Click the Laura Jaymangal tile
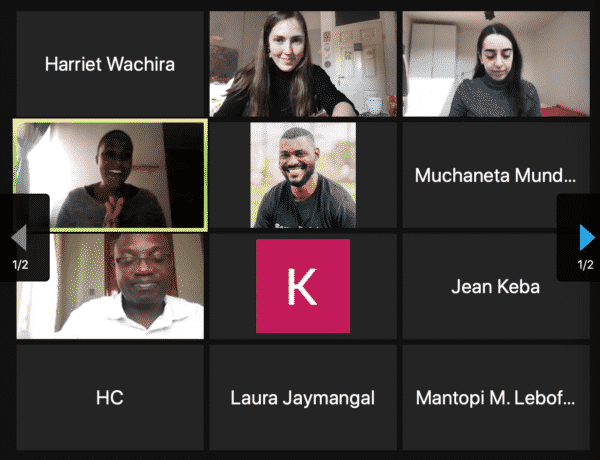This screenshot has height=460, width=600. [x=303, y=397]
